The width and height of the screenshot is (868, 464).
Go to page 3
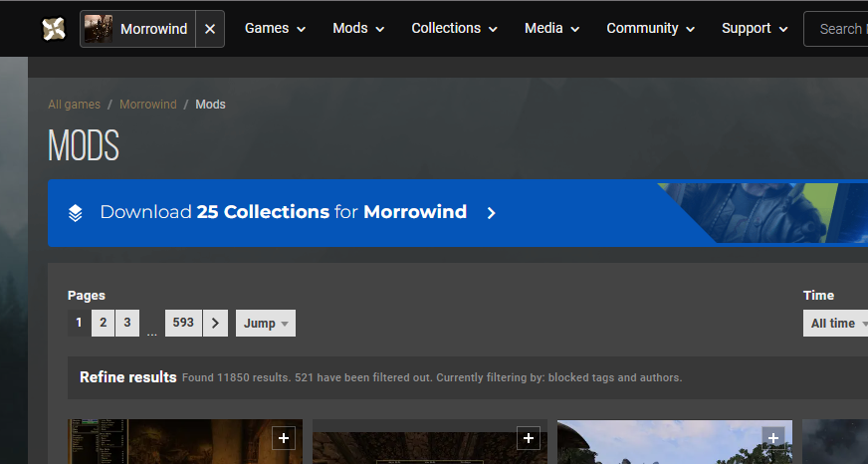[x=127, y=323]
